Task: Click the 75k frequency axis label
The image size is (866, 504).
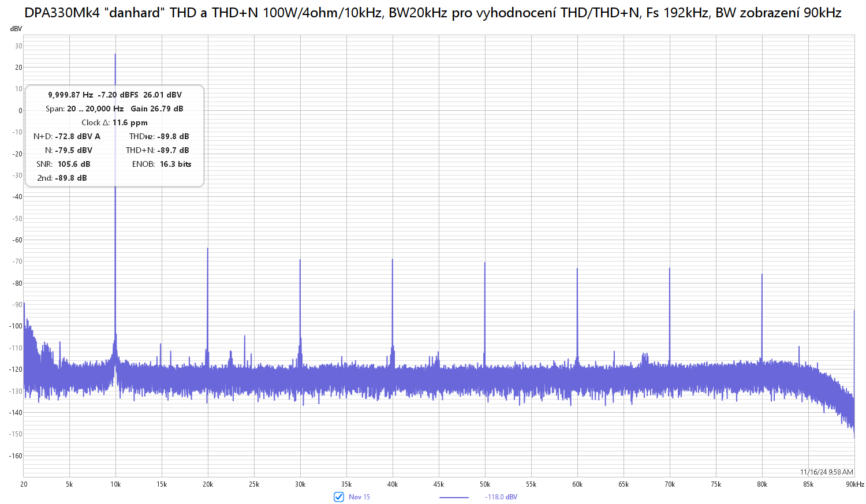Action: pos(716,484)
